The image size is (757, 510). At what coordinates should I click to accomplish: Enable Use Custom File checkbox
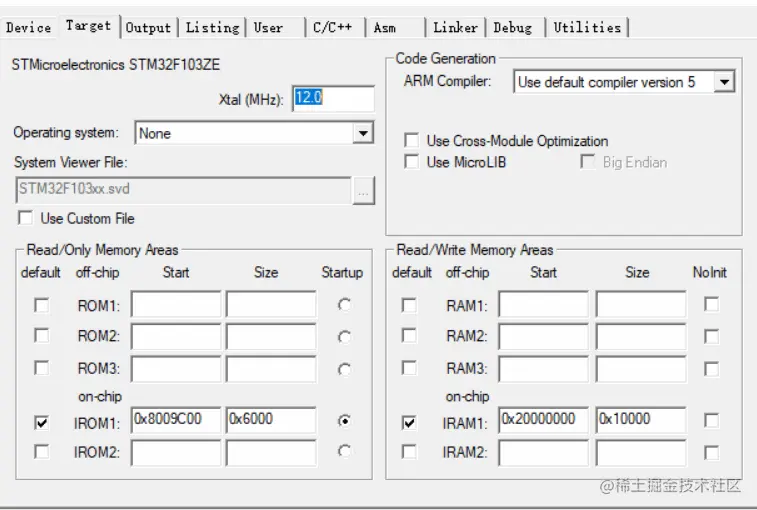pyautogui.click(x=25, y=218)
